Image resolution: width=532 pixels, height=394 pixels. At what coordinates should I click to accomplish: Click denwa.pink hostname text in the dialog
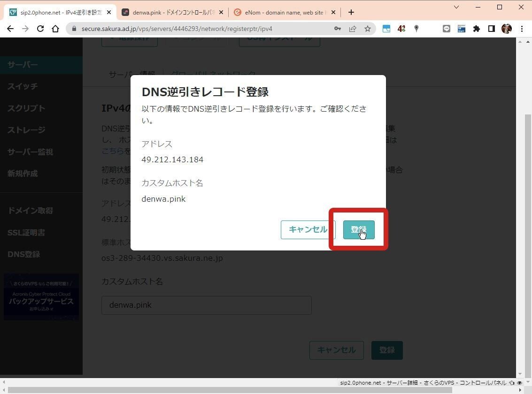pyautogui.click(x=163, y=199)
